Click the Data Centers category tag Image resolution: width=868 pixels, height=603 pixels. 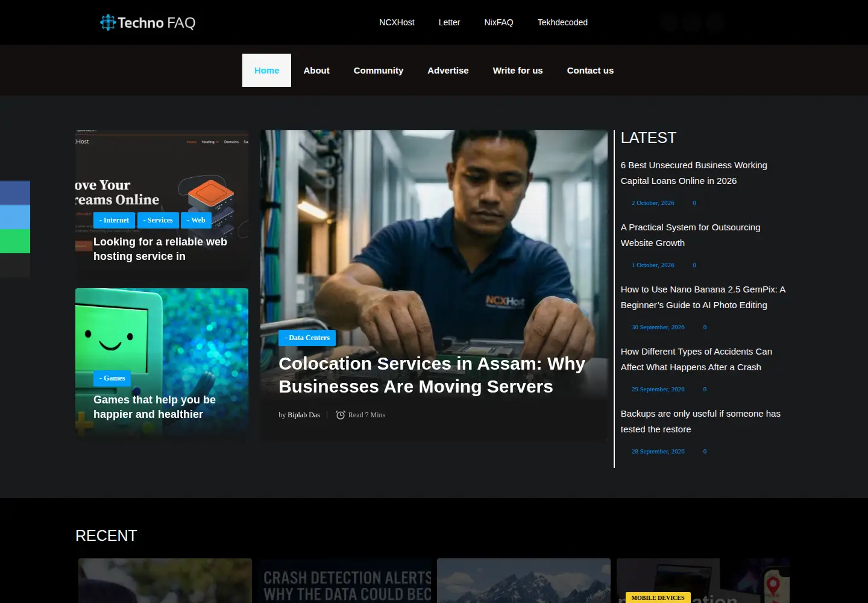307,338
